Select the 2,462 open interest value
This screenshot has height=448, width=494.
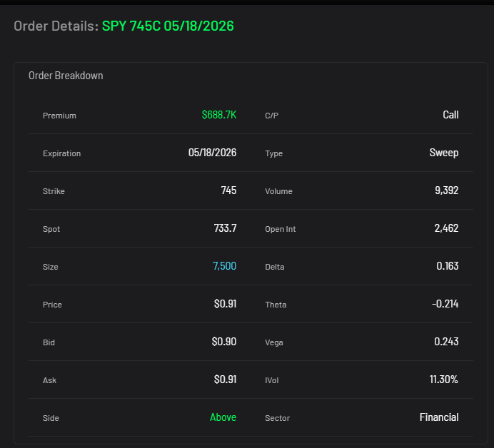click(x=446, y=228)
